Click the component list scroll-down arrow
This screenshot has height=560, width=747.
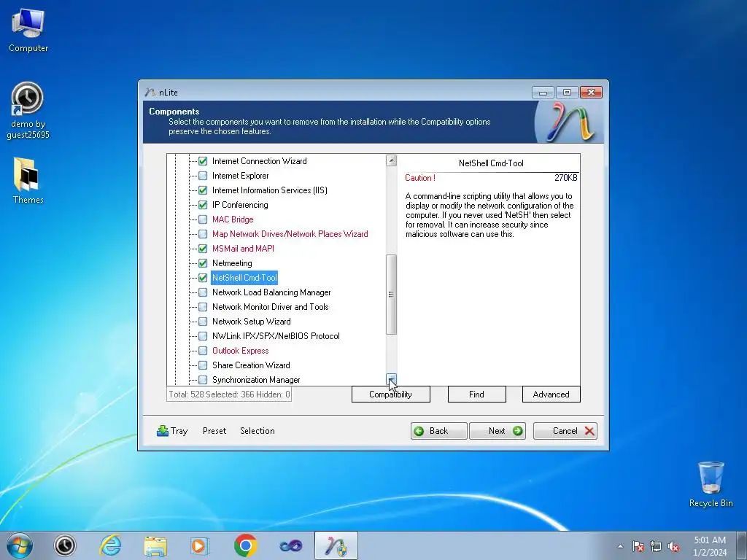(391, 379)
